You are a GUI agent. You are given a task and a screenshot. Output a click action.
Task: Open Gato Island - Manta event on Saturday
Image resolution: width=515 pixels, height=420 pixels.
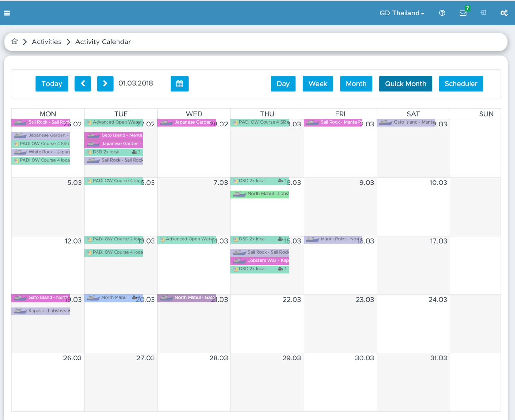(x=406, y=122)
